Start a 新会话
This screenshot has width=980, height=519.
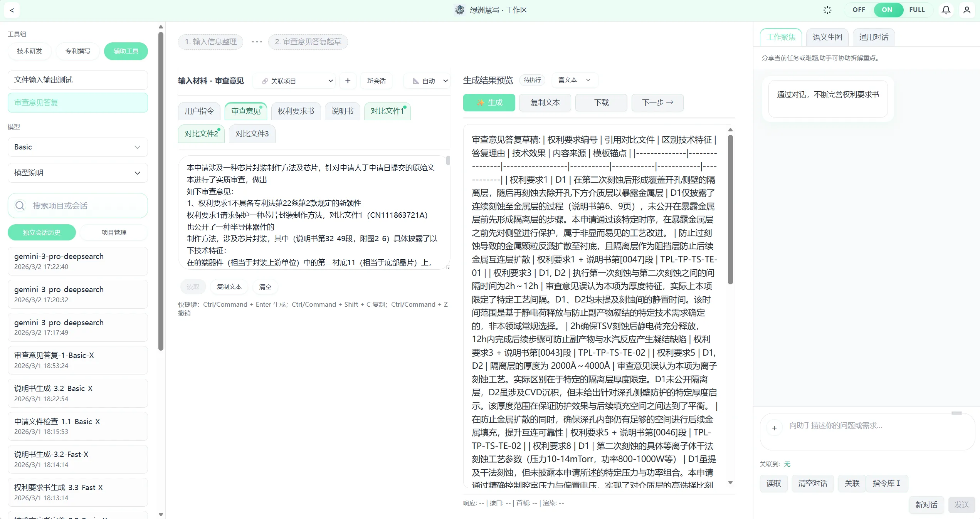click(x=376, y=81)
